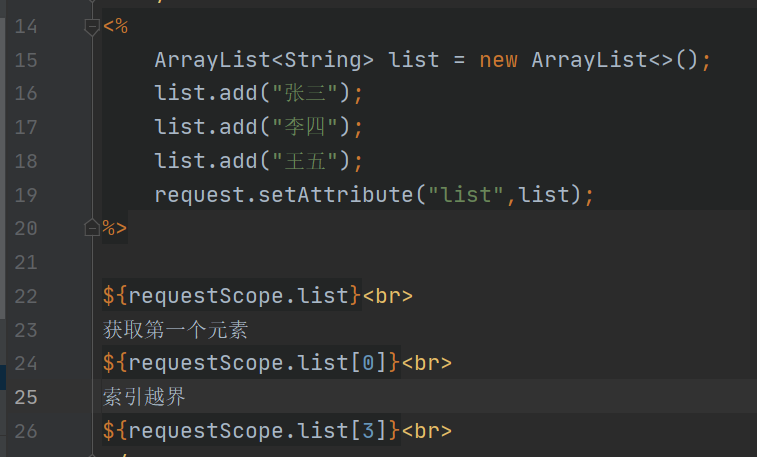The image size is (757, 457).
Task: Collapse the scriptlet block at the <% fold marker
Action: [92, 27]
